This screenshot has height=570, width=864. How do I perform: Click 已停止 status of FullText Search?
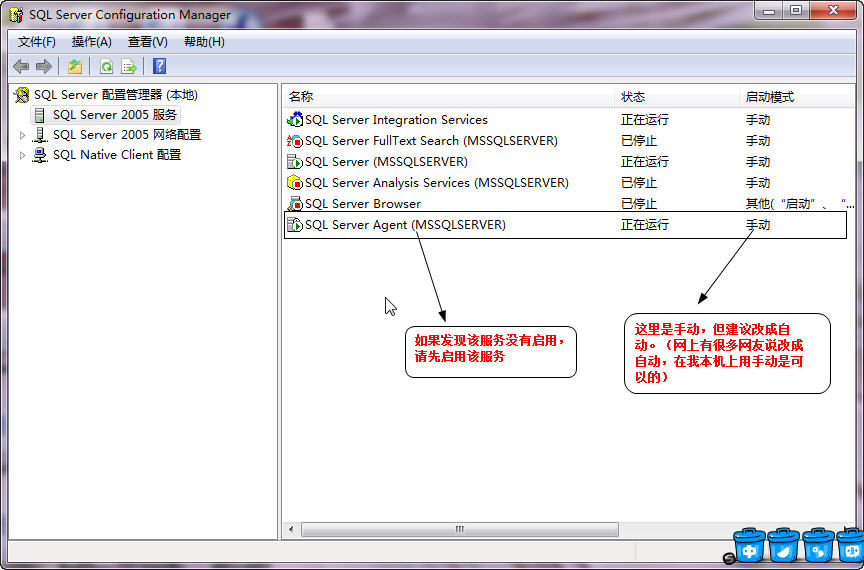(x=639, y=141)
